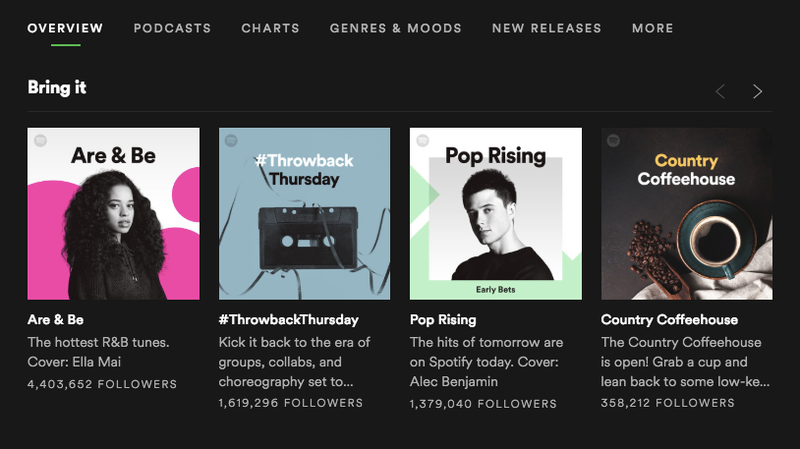Click the #ThrowbackThursday title link

point(289,320)
